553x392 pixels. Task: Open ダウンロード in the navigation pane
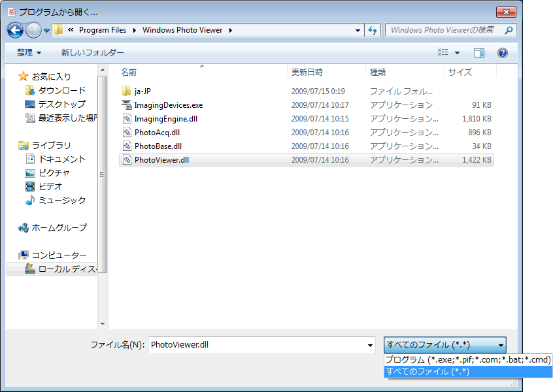[61, 90]
